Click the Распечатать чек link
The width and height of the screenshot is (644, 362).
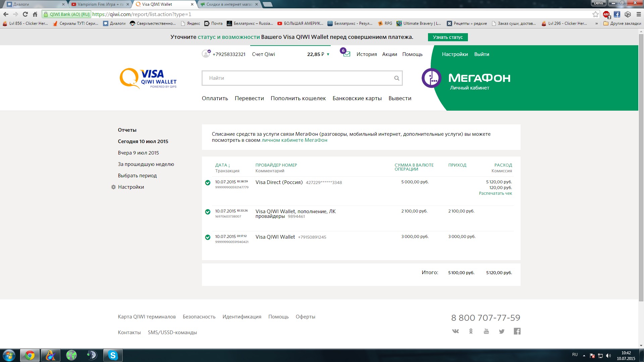pos(495,193)
